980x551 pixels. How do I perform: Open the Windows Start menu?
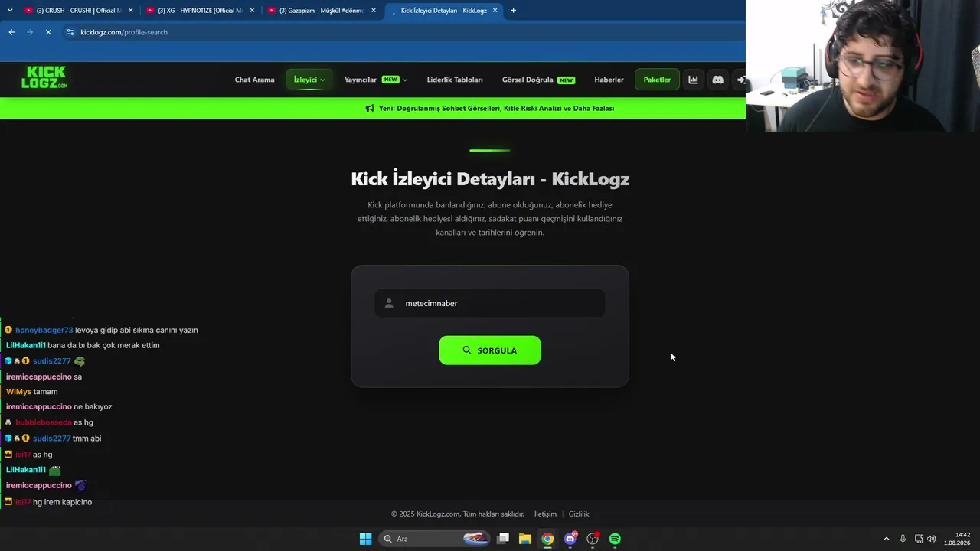pos(365,539)
